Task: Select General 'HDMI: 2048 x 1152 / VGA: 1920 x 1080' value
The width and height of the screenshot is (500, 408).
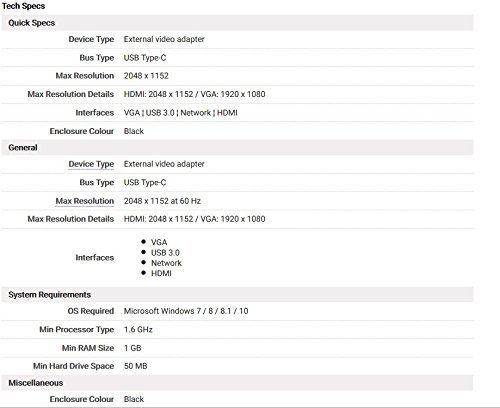Action: pos(194,219)
